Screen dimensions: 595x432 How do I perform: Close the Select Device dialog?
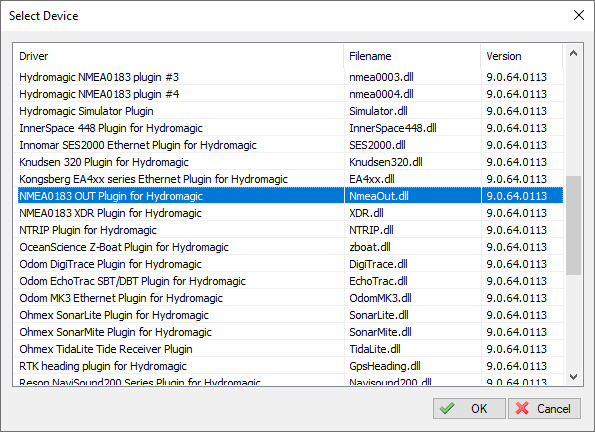[x=579, y=15]
